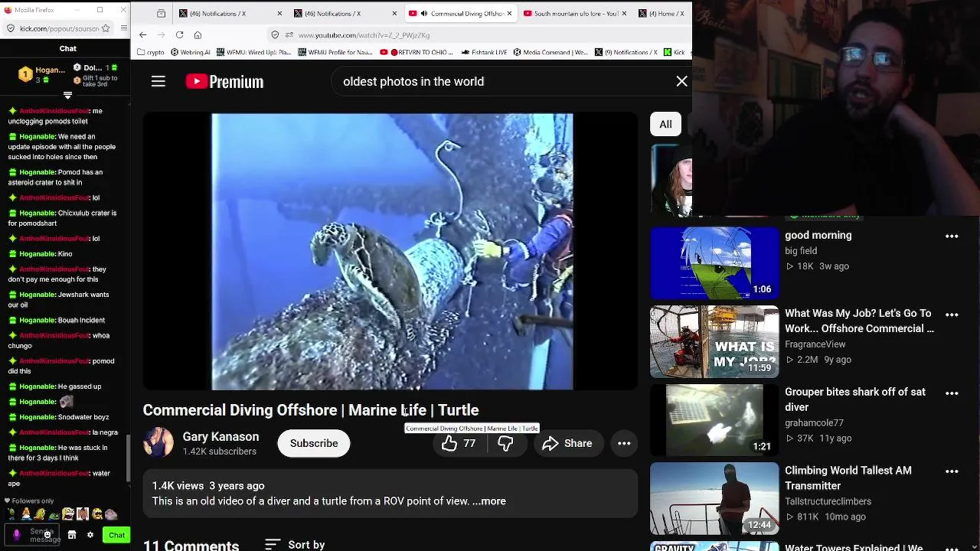Clear the YouTube search box with X

pos(681,81)
